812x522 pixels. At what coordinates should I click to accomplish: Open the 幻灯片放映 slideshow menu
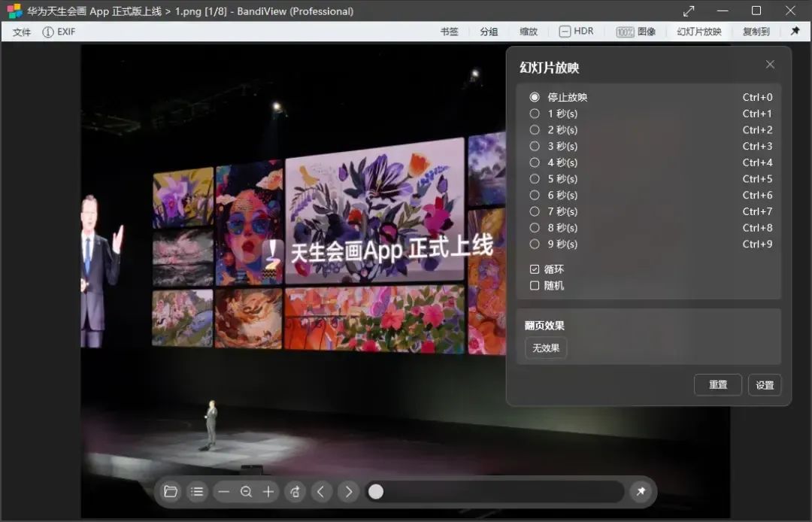[x=699, y=32]
